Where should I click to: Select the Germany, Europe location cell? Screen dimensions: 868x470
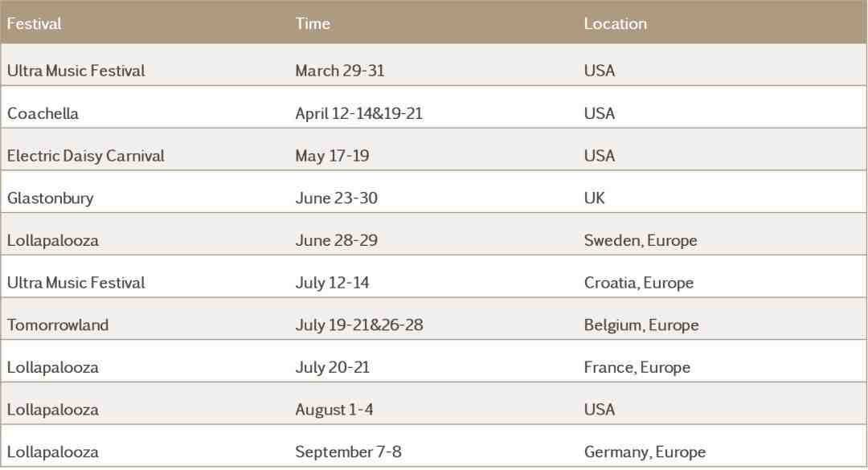coord(645,452)
